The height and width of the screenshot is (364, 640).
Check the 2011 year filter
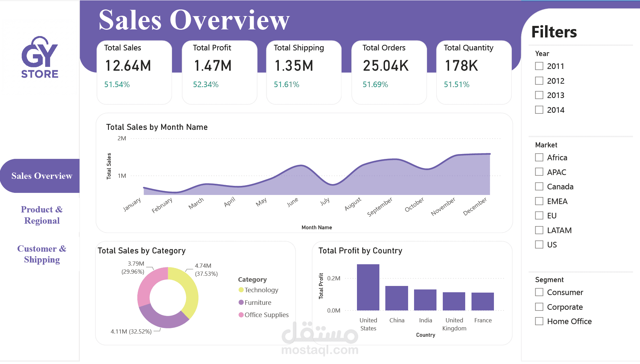click(539, 66)
